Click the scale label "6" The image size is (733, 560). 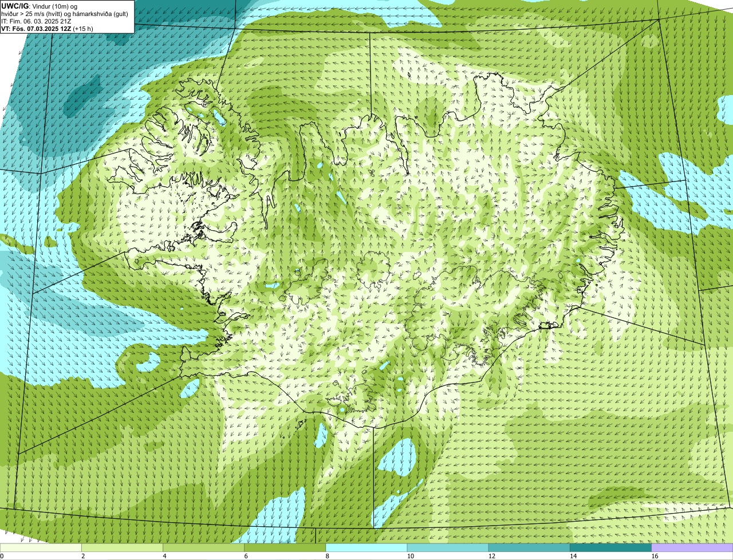pos(246,556)
